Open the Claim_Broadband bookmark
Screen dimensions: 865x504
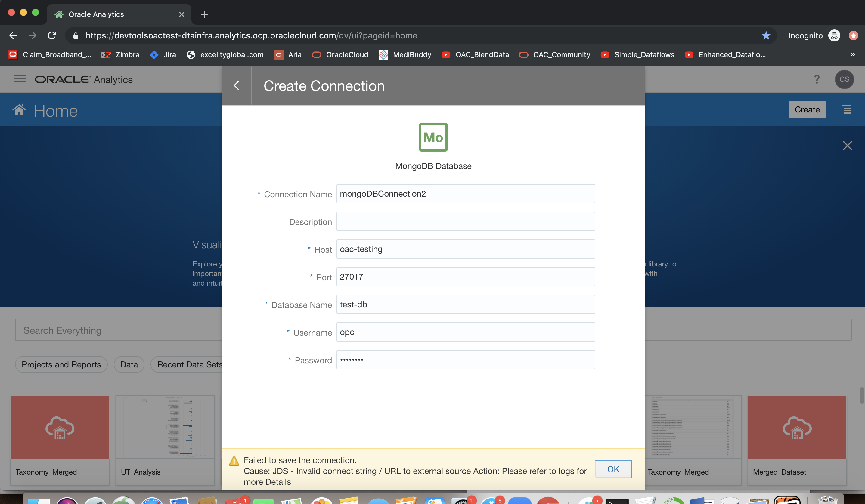[x=50, y=54]
